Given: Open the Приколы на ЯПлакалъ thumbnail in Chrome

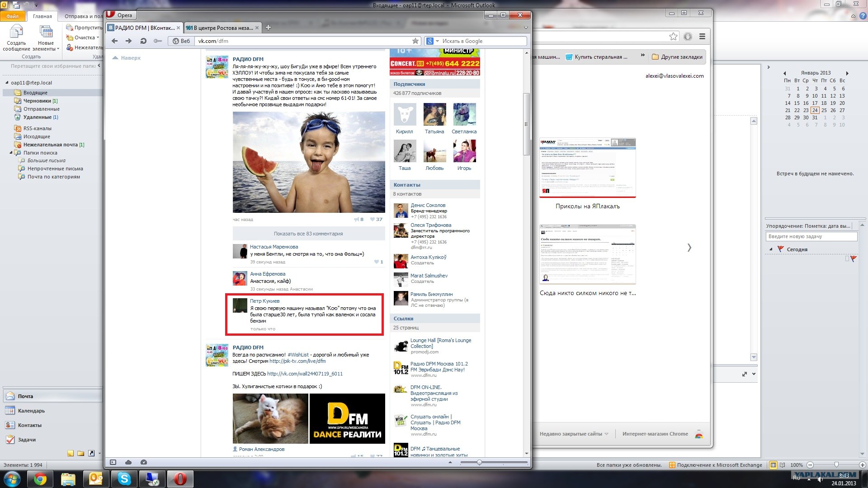Looking at the screenshot, I should pyautogui.click(x=588, y=168).
